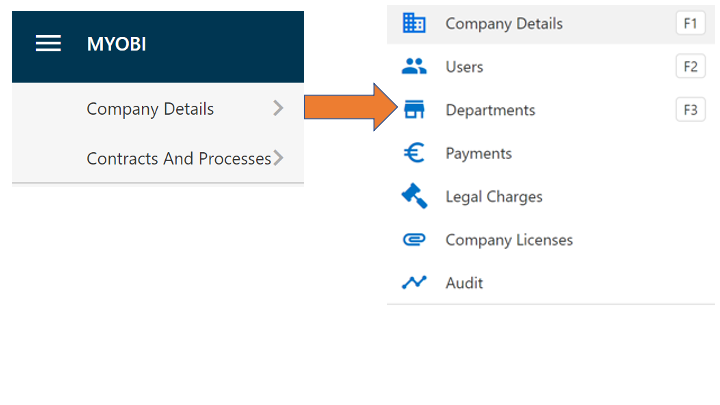The width and height of the screenshot is (720, 405).
Task: Select Contracts And Processes in sidebar
Action: point(158,158)
